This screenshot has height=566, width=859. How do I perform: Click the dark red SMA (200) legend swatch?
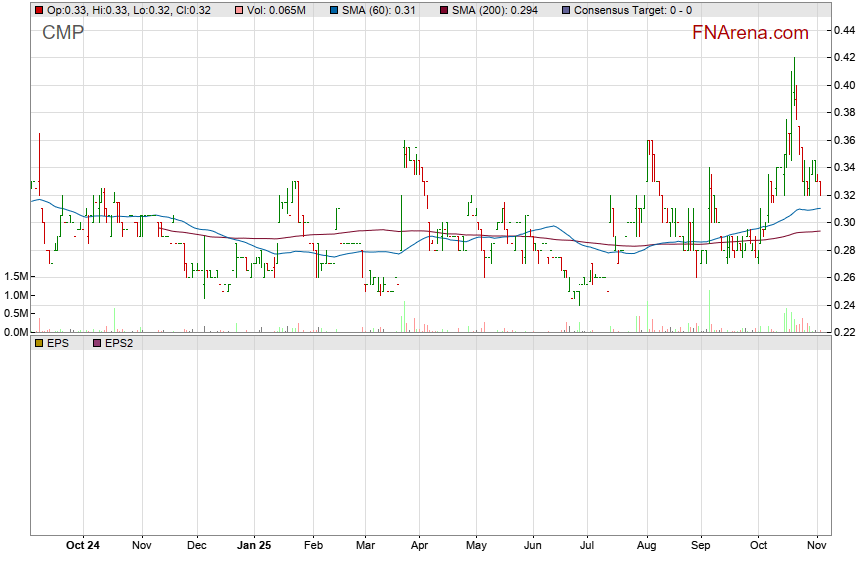pos(443,9)
